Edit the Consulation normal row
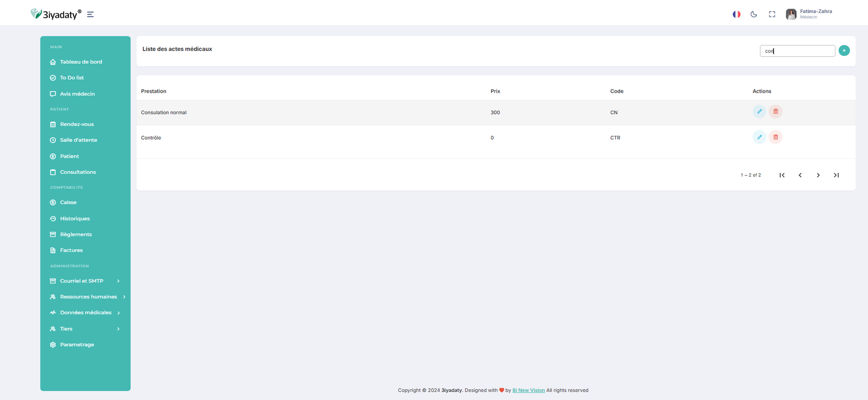868x400 pixels. [x=759, y=112]
